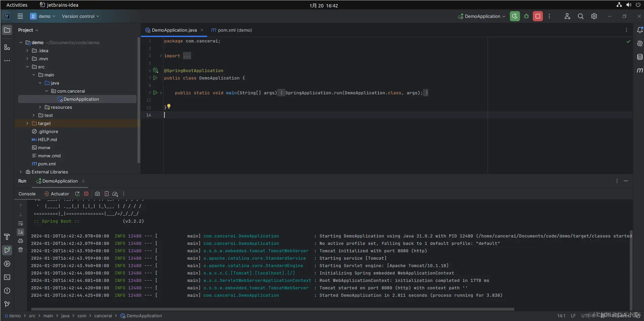644x321 pixels.
Task: Select the Console tab
Action: pyautogui.click(x=27, y=194)
